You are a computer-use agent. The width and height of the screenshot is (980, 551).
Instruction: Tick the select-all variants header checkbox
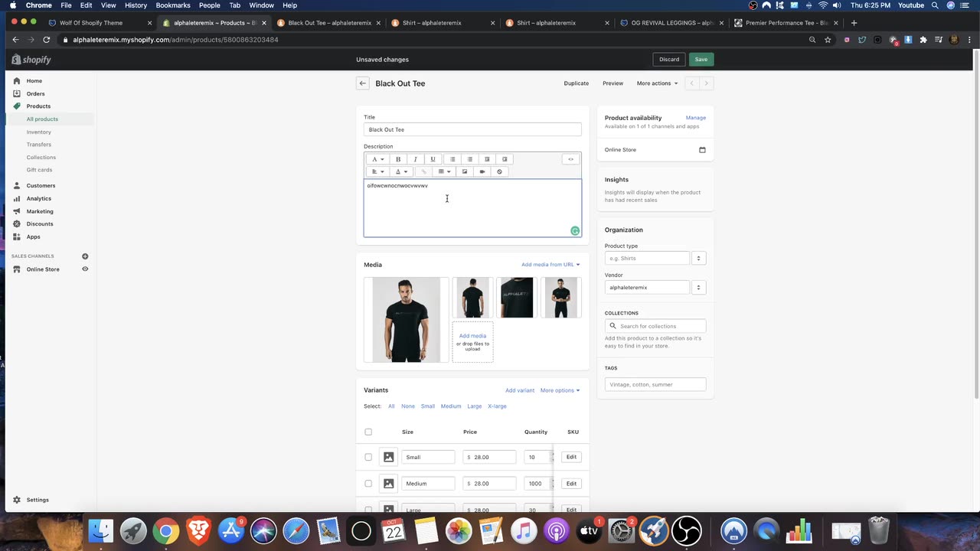(x=368, y=432)
